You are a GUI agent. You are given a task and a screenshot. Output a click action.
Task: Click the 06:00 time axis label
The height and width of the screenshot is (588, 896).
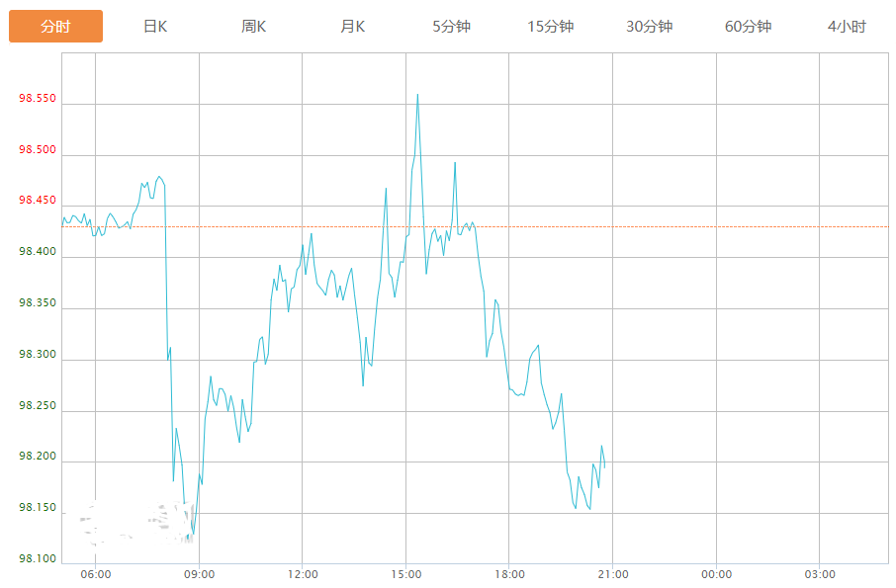coord(95,574)
